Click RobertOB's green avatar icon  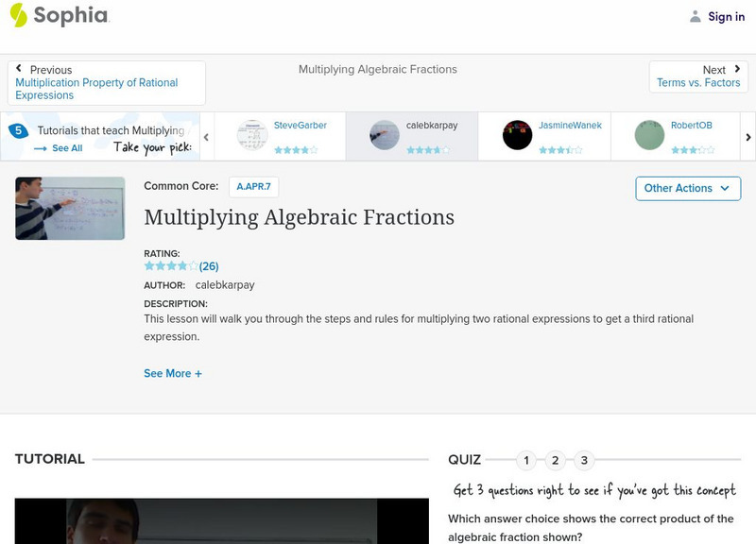[649, 135]
